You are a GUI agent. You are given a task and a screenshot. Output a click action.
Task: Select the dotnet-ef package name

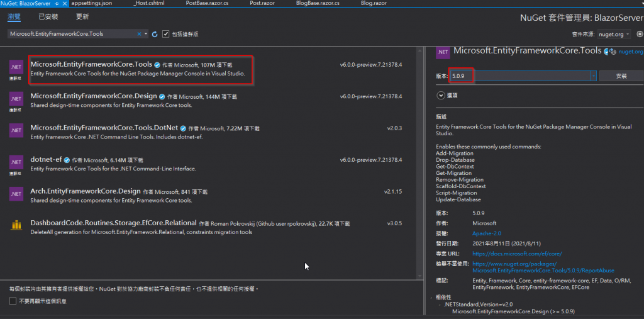pyautogui.click(x=46, y=160)
